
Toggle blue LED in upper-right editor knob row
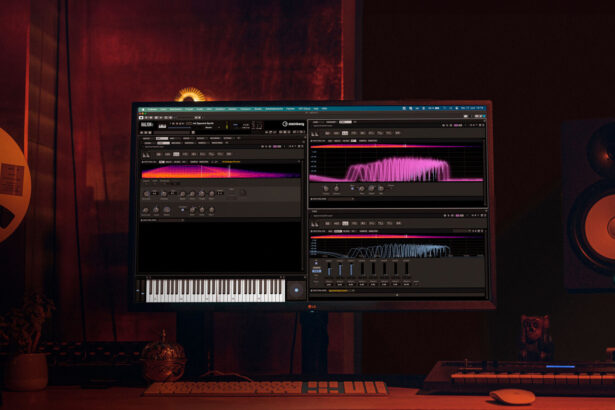click(x=352, y=189)
